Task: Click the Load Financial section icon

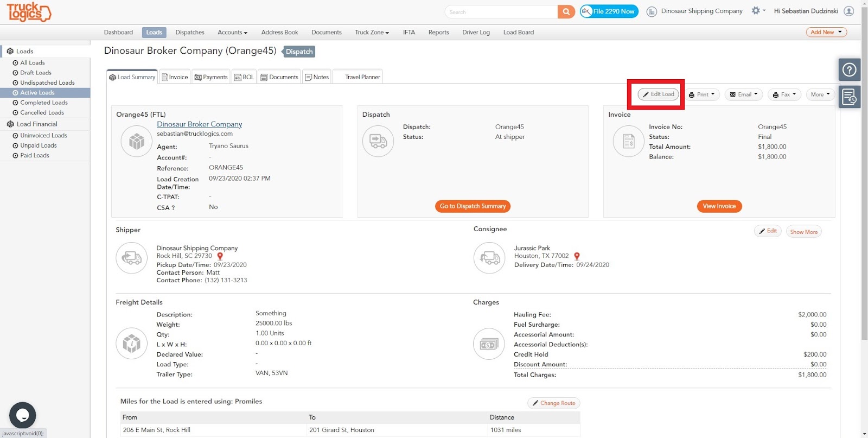Action: [x=10, y=124]
